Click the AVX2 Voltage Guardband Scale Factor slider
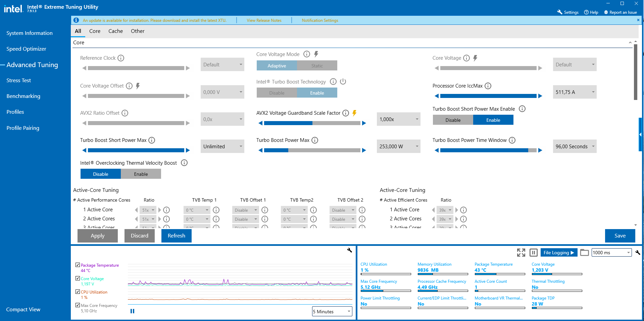Image resolution: width=644 pixels, height=321 pixels. tap(312, 123)
